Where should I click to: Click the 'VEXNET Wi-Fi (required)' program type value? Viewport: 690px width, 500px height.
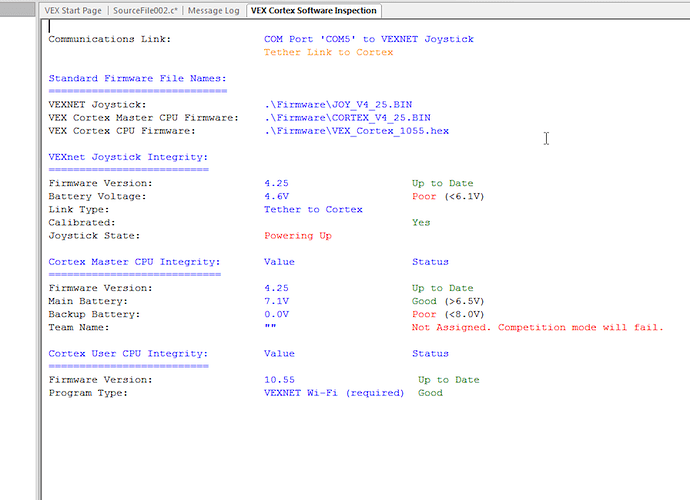tap(334, 393)
